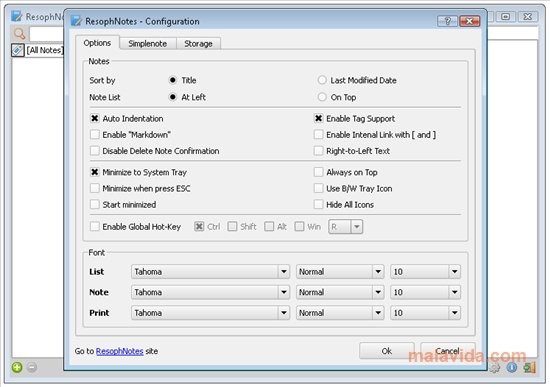Toggle the Win hot-key modifier checkbox

(299, 227)
